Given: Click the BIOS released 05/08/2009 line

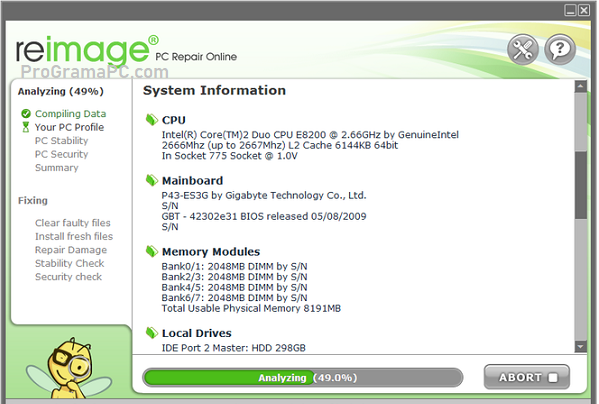Looking at the screenshot, I should (x=264, y=217).
